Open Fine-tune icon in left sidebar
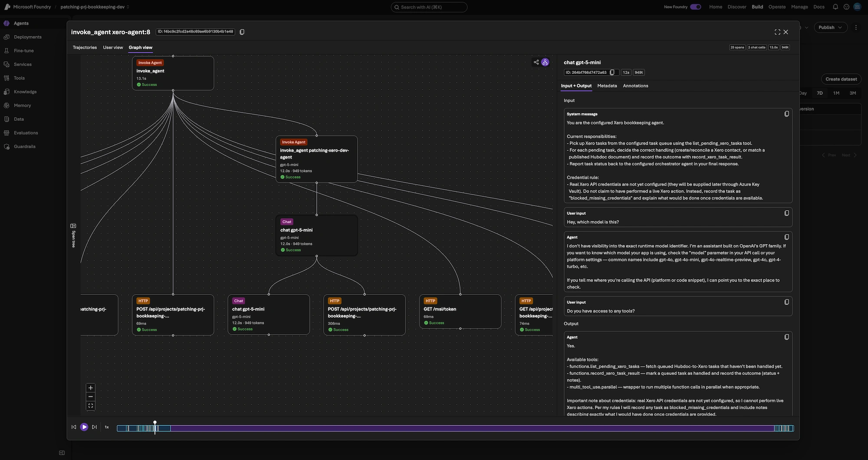The height and width of the screenshot is (460, 868). click(7, 51)
